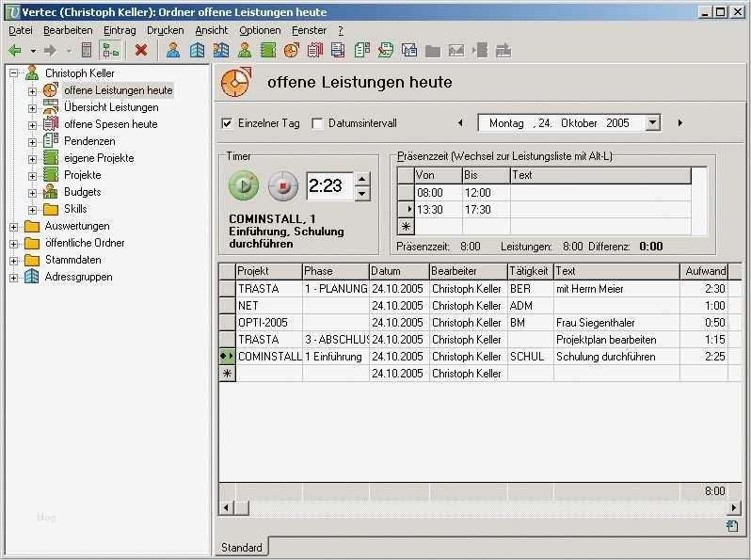Viewport: 751px width, 560px height.
Task: Click the gray import arrow icon
Action: pyautogui.click(x=480, y=50)
